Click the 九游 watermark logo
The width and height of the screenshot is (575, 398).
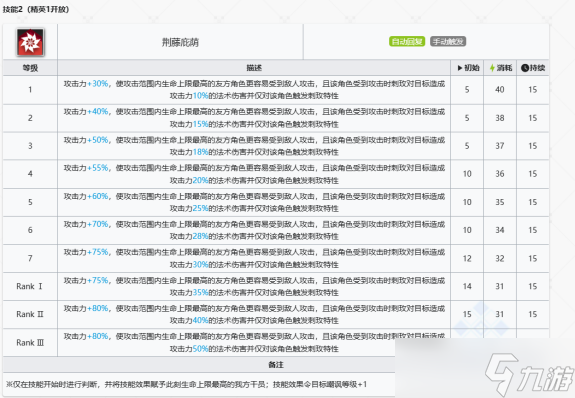530,374
